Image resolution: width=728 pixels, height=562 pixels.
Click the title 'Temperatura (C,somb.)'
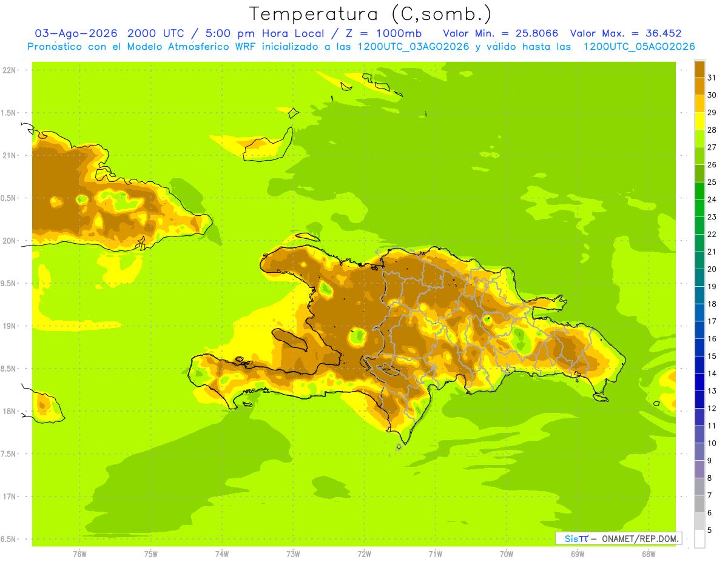click(x=371, y=14)
